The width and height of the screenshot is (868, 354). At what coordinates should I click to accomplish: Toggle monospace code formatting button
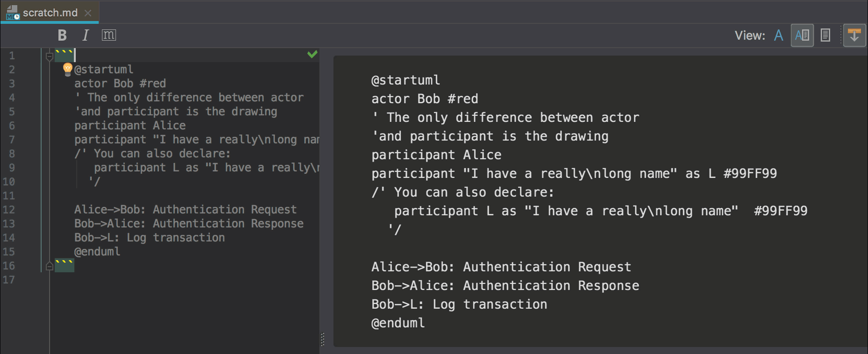coord(109,35)
